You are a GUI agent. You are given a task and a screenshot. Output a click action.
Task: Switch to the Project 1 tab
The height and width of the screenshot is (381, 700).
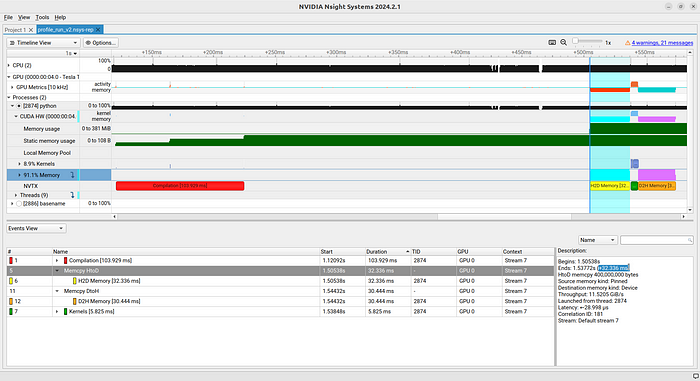[x=15, y=30]
